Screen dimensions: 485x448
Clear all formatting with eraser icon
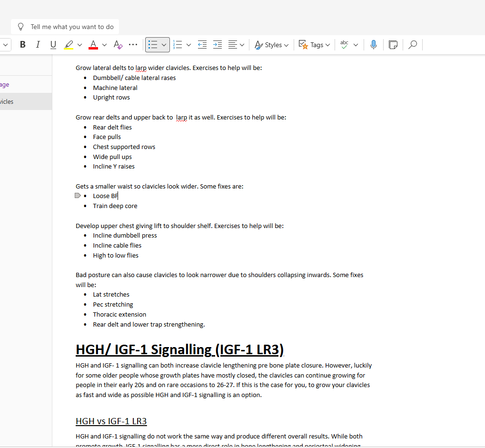(x=118, y=45)
